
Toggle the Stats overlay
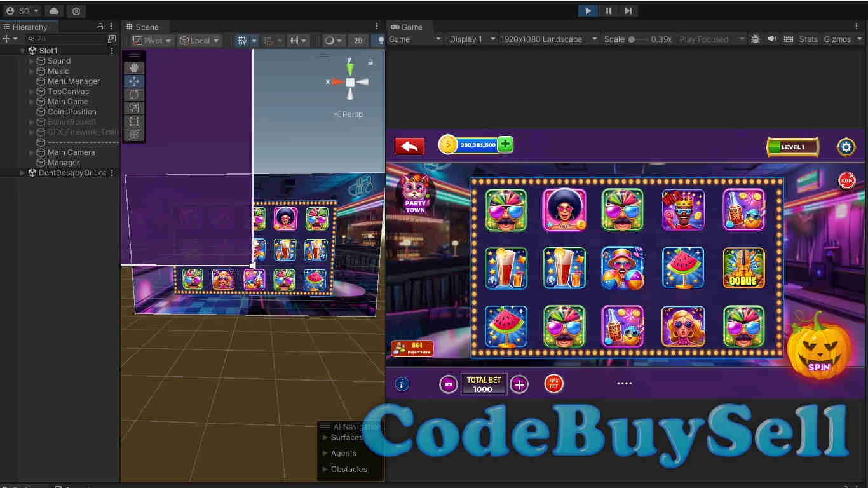808,39
